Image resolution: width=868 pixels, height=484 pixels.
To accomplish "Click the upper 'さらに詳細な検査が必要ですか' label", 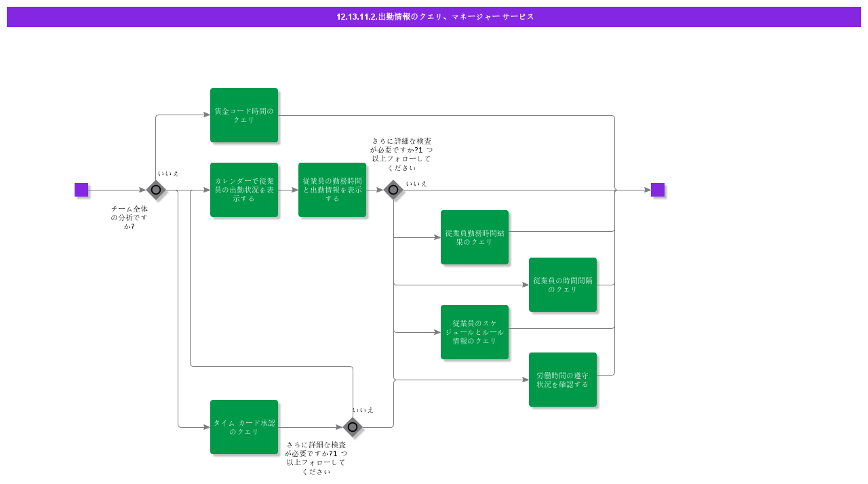I will pos(401,155).
